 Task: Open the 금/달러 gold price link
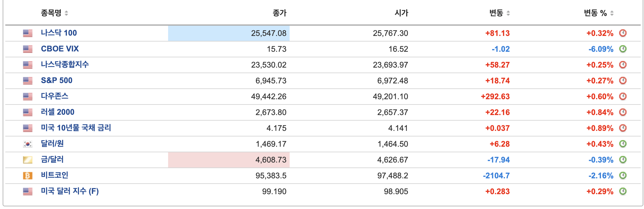(x=52, y=160)
